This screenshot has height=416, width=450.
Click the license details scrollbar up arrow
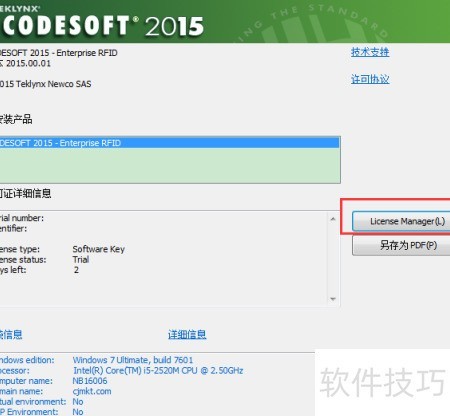click(x=333, y=219)
